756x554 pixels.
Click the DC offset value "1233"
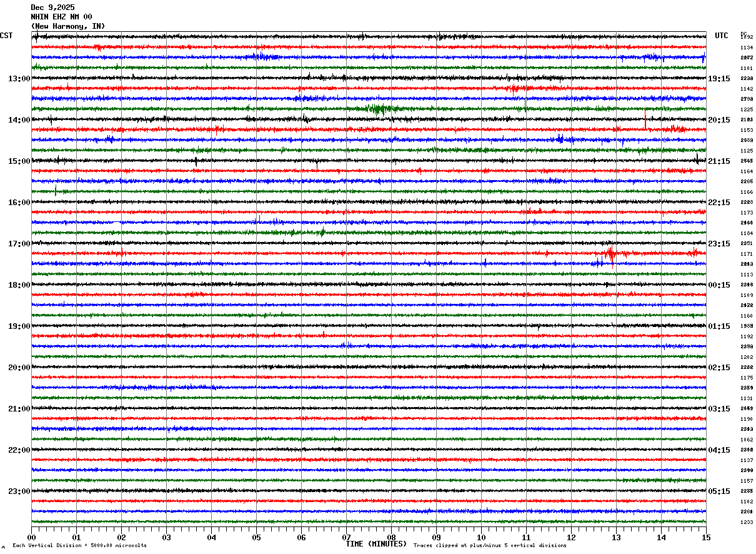pos(747,522)
